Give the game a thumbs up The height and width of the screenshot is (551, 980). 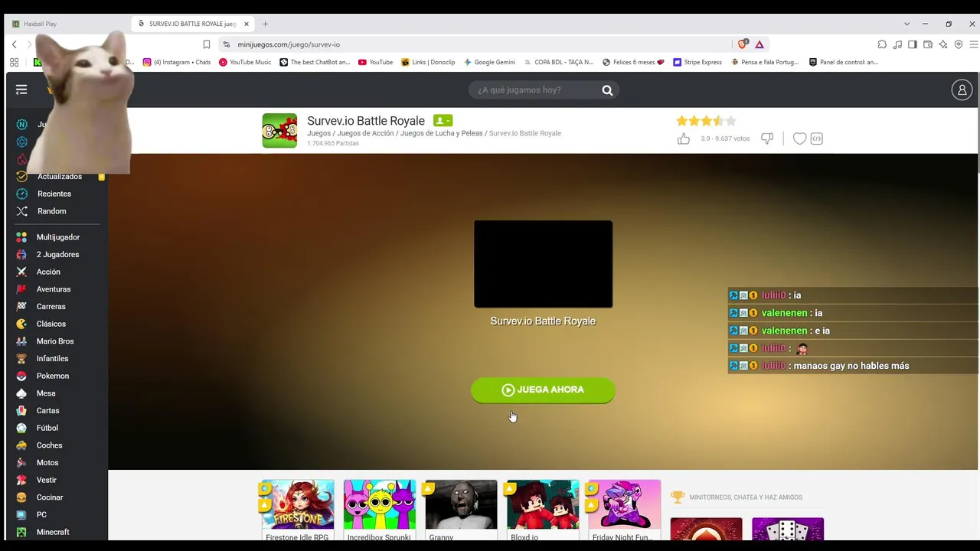[x=684, y=139]
